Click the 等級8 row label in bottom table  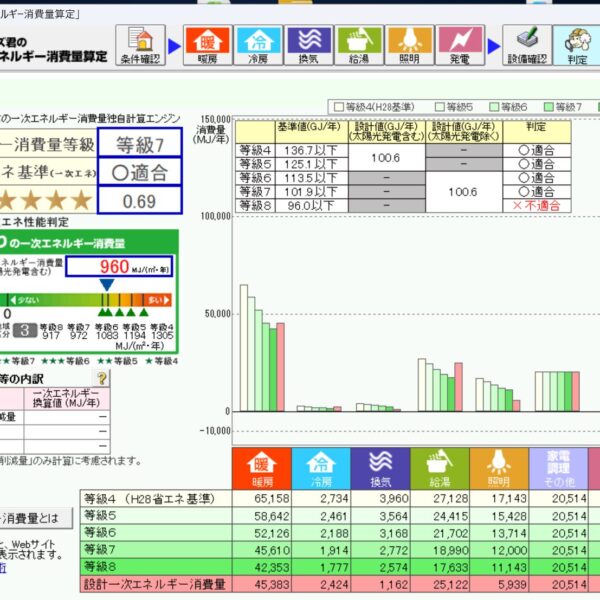pos(156,567)
